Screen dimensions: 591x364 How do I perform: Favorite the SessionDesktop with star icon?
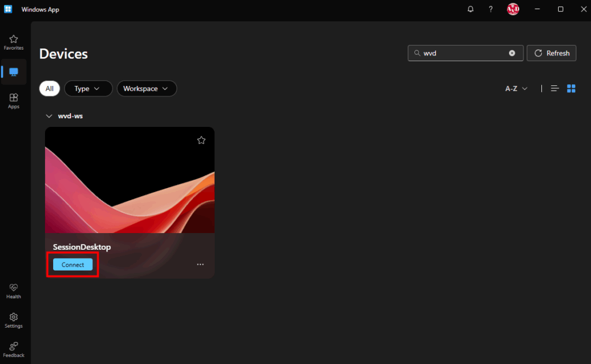(201, 140)
